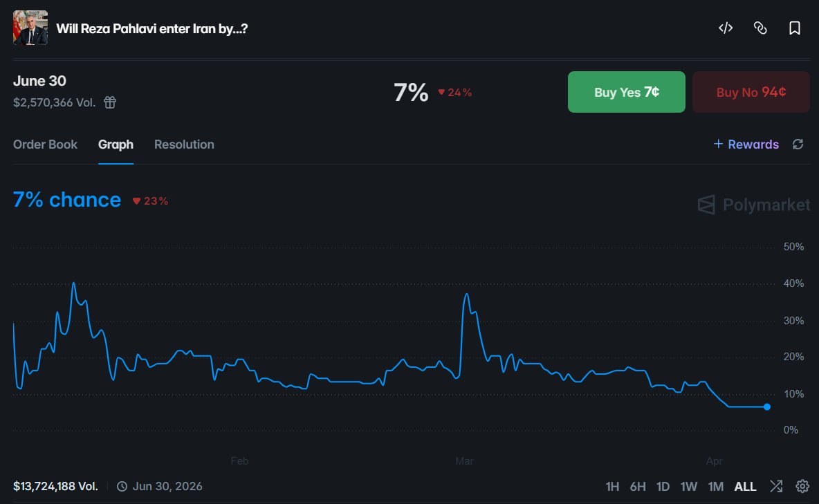Copy the market link via chain icon

[760, 28]
